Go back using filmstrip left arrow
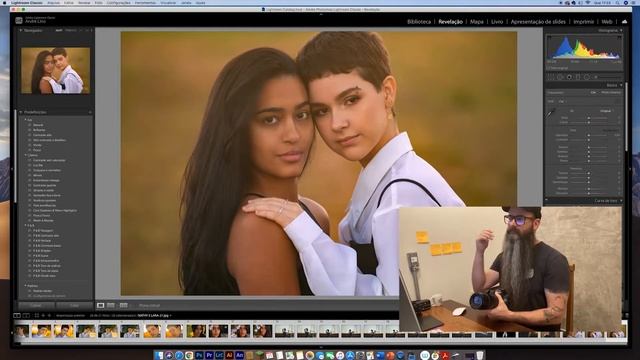 click(43, 315)
